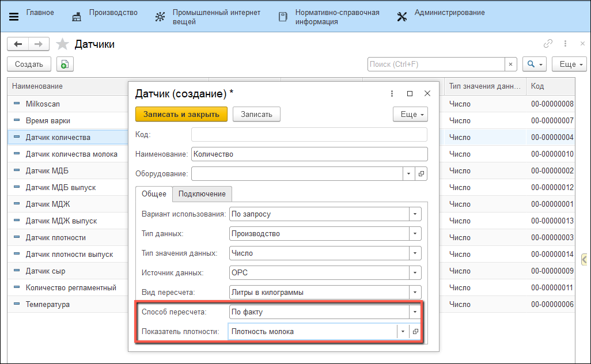
Task: Open the Источник данных dropdown list
Action: point(415,272)
